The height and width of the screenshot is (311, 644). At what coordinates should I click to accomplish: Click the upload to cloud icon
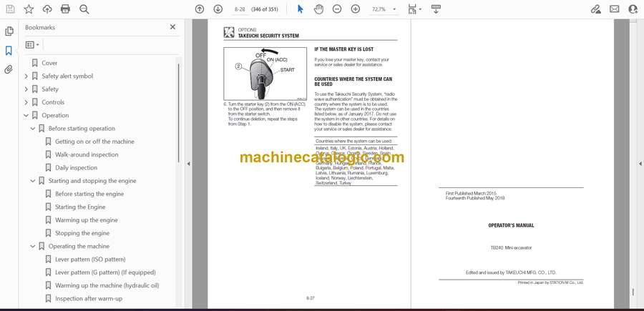(x=47, y=9)
